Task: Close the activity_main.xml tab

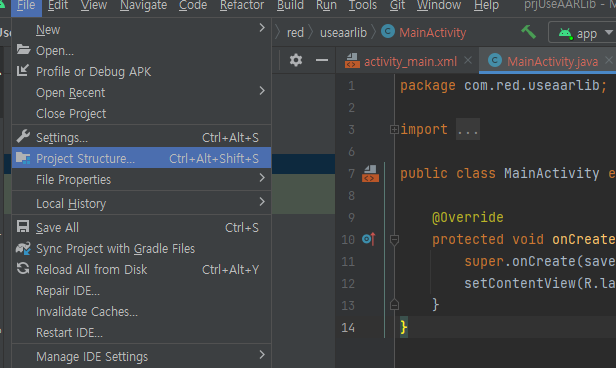Action: [x=468, y=60]
